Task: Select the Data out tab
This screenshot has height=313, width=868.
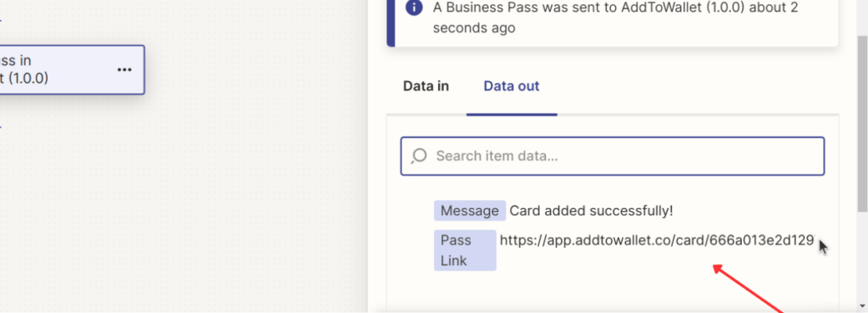Action: pos(512,87)
